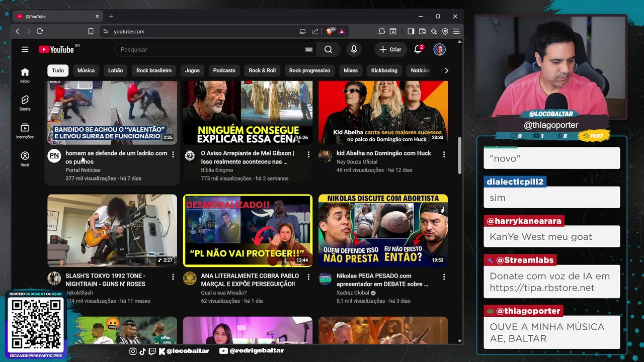644x362 pixels.
Task: Open options for Ana Pablo Marçal video
Action: [308, 277]
